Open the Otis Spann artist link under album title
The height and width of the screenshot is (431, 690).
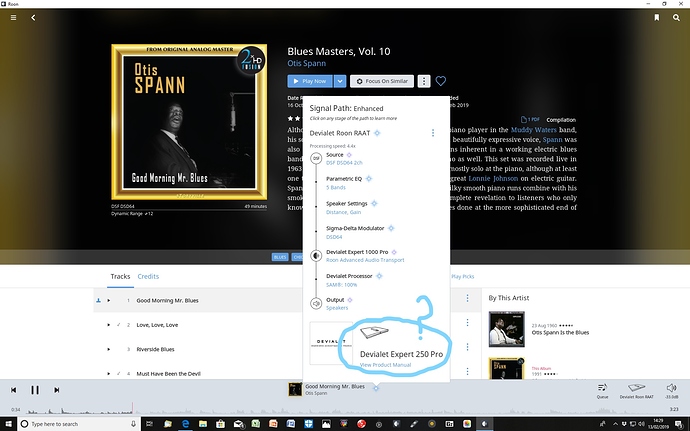(307, 63)
